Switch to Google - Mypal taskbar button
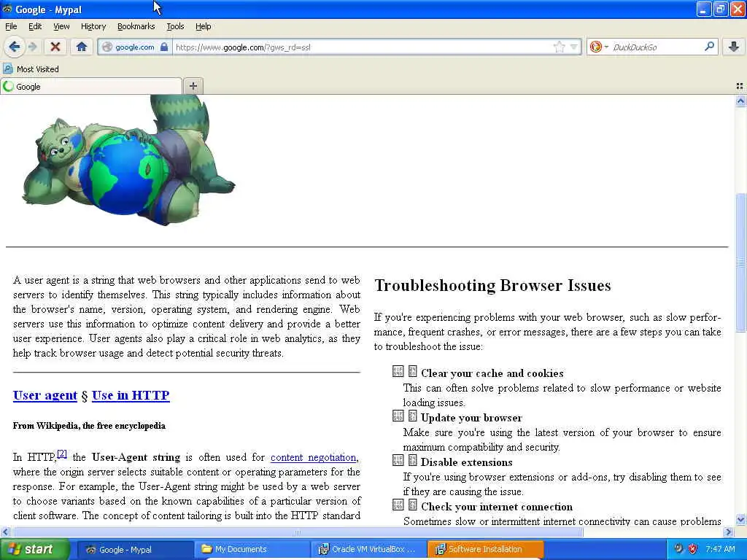The image size is (747, 560). click(x=135, y=550)
